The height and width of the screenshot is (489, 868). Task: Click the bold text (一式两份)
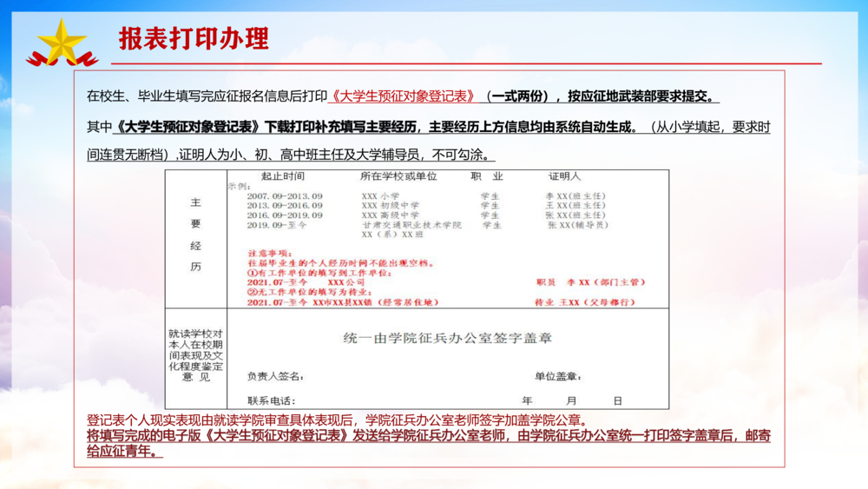tap(518, 96)
